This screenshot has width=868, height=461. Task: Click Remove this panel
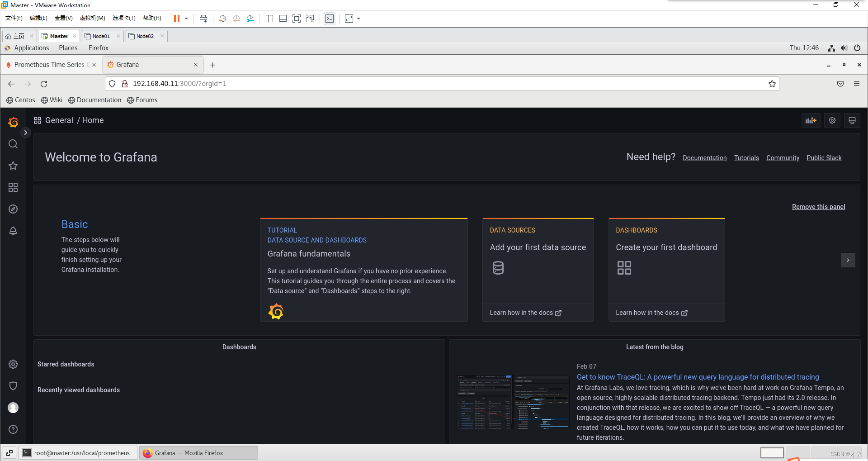click(x=818, y=207)
